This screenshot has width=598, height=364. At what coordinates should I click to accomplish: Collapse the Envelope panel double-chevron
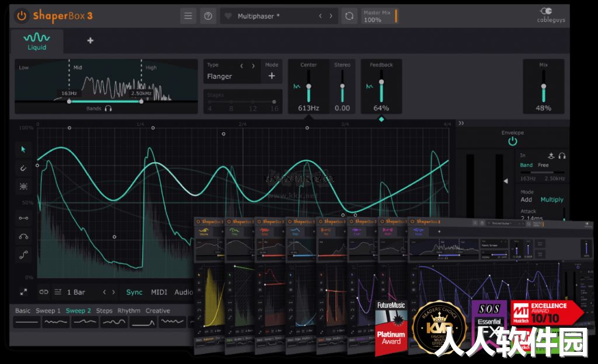click(461, 123)
